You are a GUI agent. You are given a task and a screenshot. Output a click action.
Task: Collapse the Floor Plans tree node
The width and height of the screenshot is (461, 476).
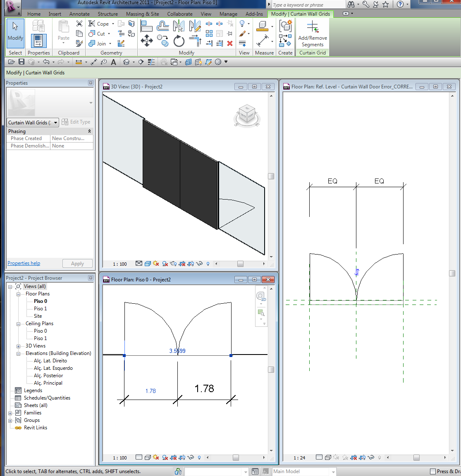(x=18, y=294)
